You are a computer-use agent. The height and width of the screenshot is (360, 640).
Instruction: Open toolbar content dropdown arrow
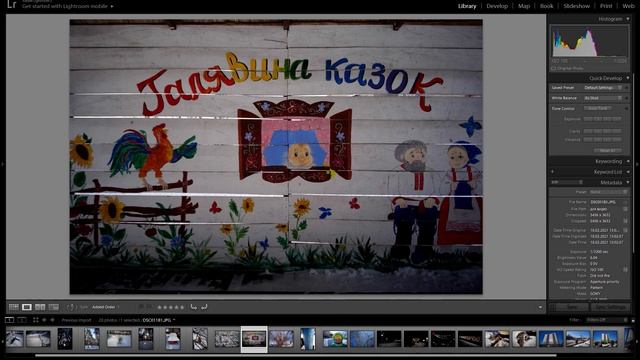[540, 307]
